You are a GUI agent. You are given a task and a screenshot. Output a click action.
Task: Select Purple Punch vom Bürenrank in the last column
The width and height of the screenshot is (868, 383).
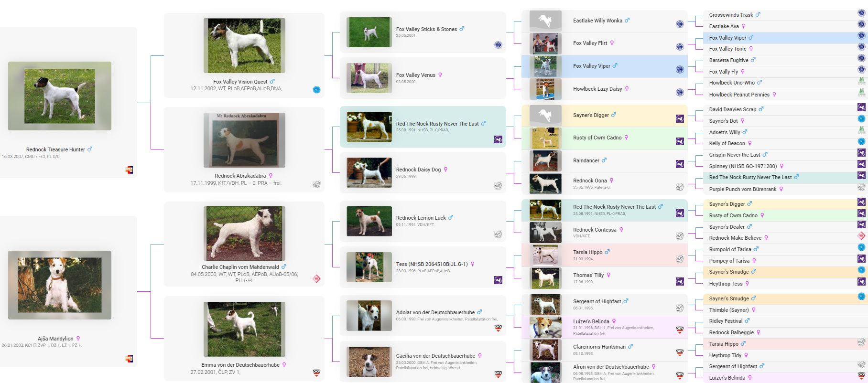pos(742,189)
